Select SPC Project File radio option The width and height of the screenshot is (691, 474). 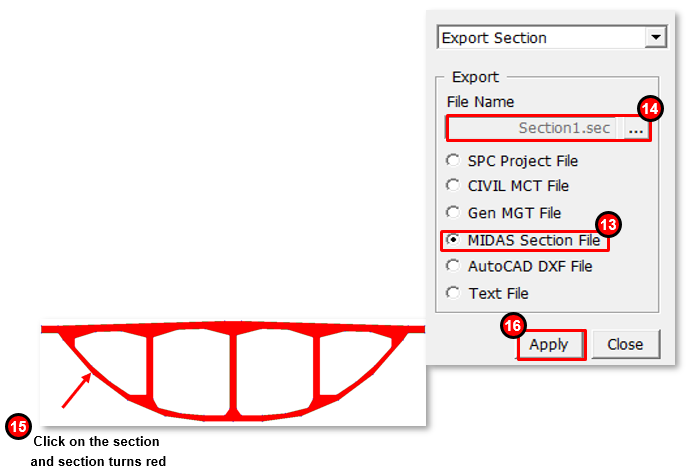pyautogui.click(x=454, y=161)
